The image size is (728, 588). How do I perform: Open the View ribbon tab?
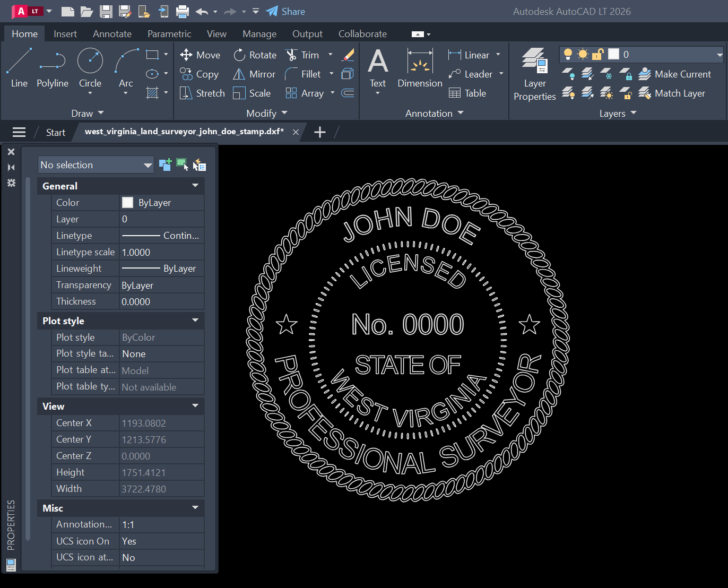[216, 33]
